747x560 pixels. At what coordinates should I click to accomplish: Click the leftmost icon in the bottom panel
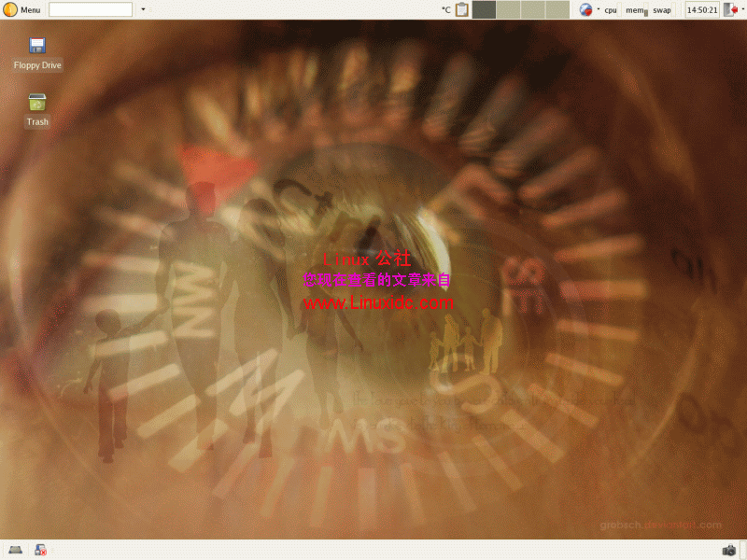coord(15,549)
